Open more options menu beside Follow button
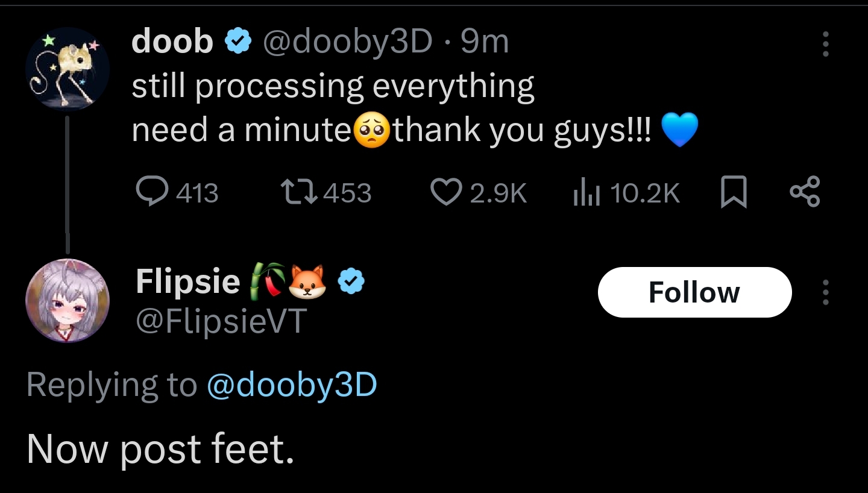Image resolution: width=868 pixels, height=493 pixels. [825, 292]
